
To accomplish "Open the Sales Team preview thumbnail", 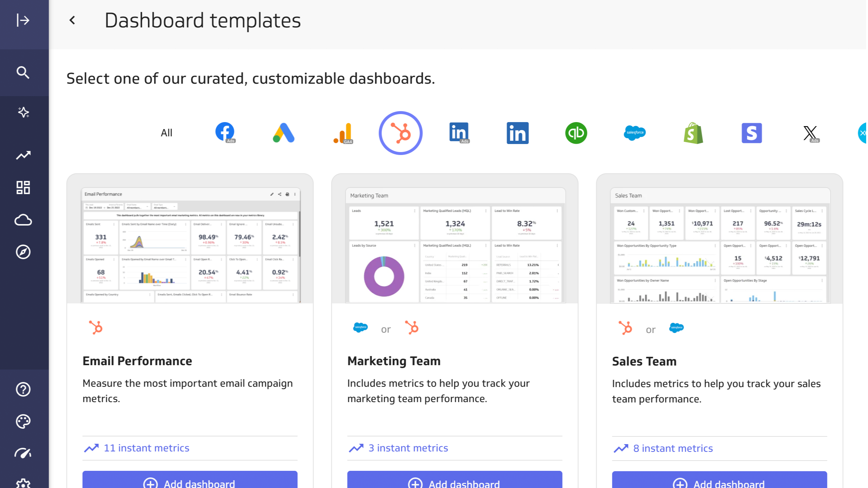I will [719, 245].
